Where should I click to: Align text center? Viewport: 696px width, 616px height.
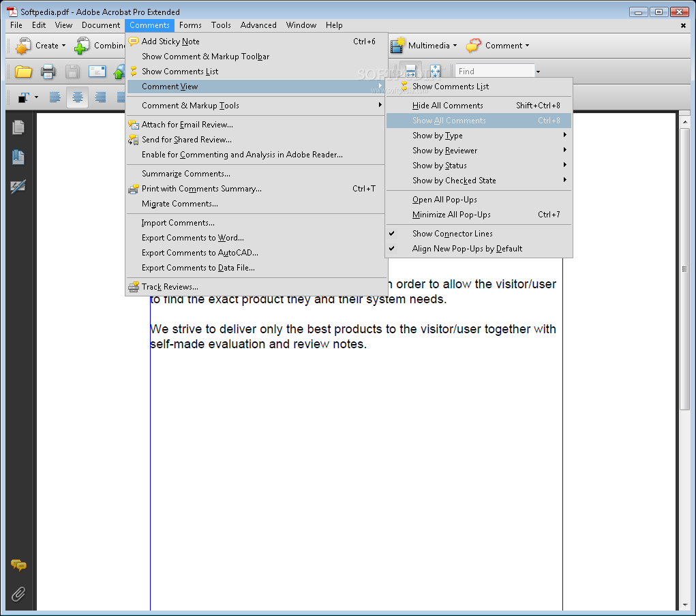coord(78,97)
